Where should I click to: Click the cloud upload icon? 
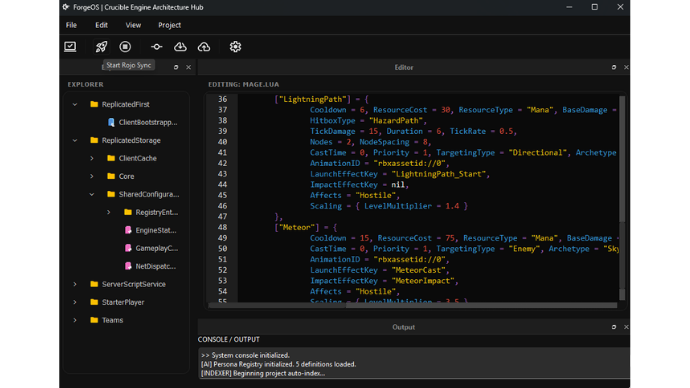[x=204, y=47]
